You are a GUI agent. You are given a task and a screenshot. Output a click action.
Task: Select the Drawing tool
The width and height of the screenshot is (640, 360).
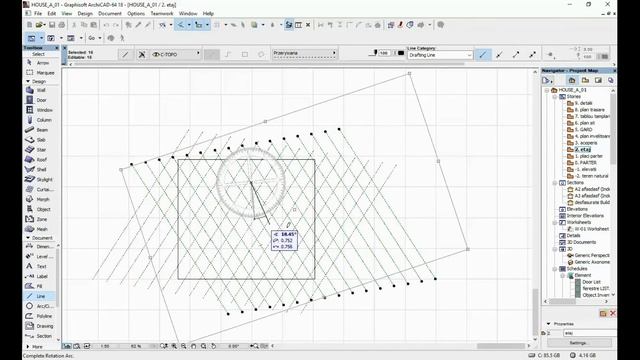40,326
